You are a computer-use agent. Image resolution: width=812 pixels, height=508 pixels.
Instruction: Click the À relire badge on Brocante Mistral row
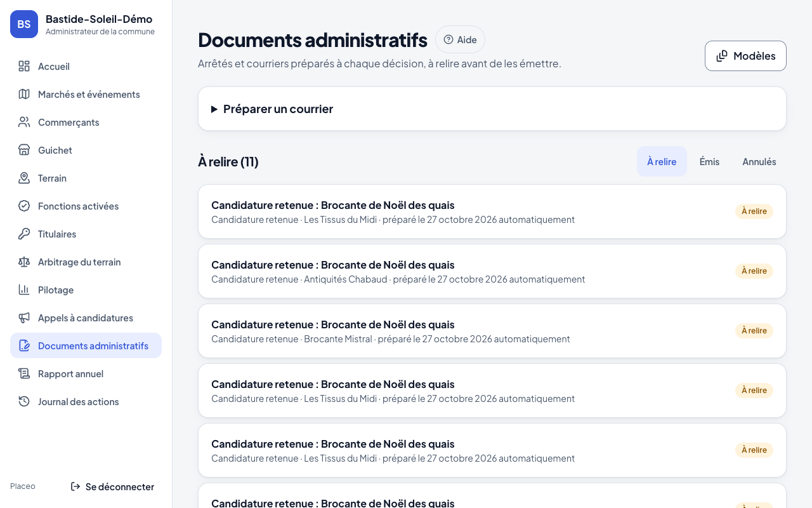pos(754,331)
